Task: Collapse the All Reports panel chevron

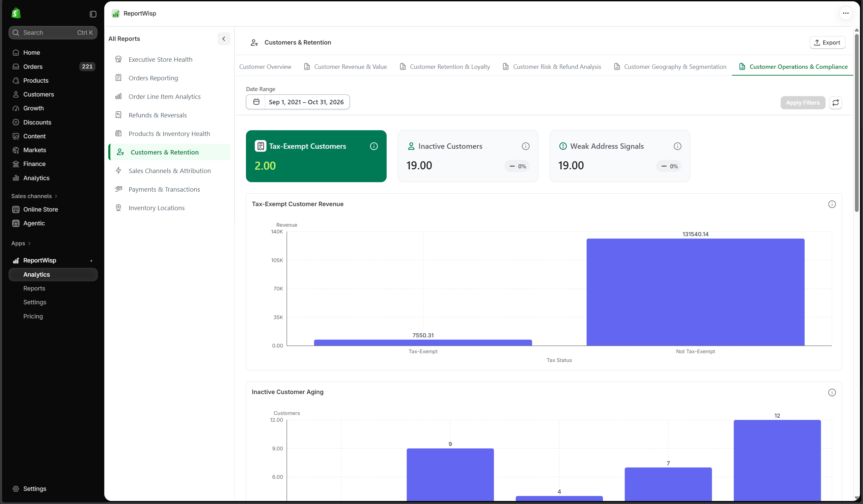Action: pyautogui.click(x=224, y=39)
